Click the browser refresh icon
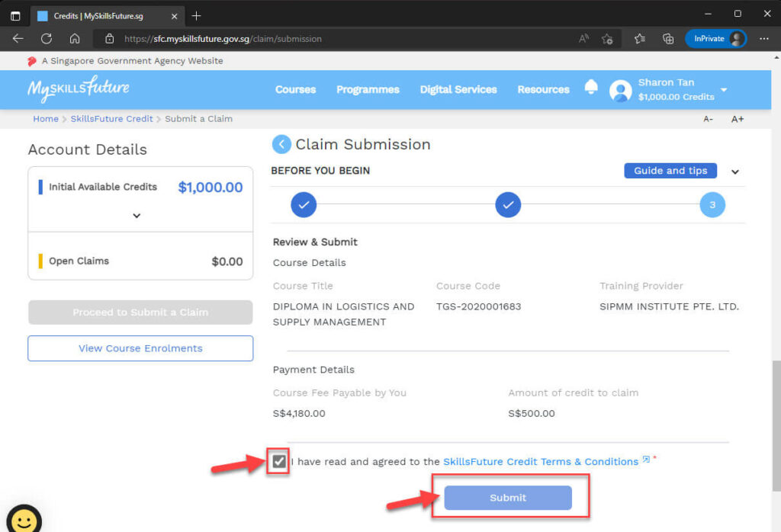The height and width of the screenshot is (532, 781). 46,39
